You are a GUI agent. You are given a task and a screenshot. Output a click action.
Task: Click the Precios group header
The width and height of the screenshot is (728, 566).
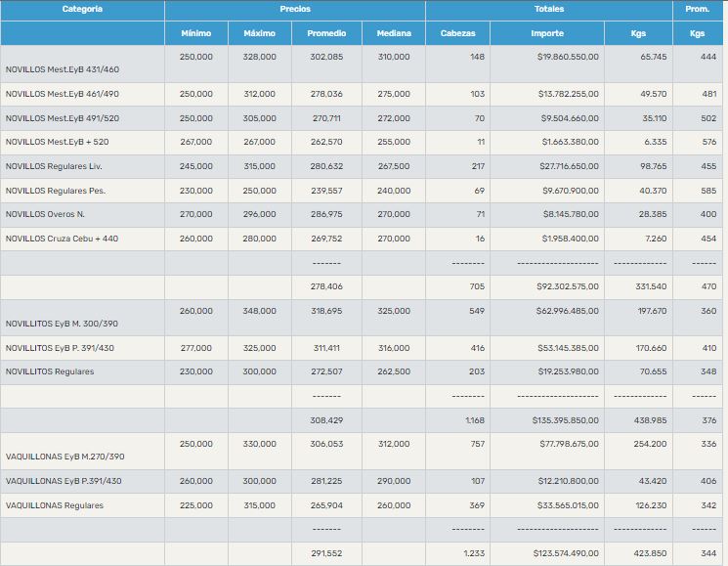tap(294, 10)
